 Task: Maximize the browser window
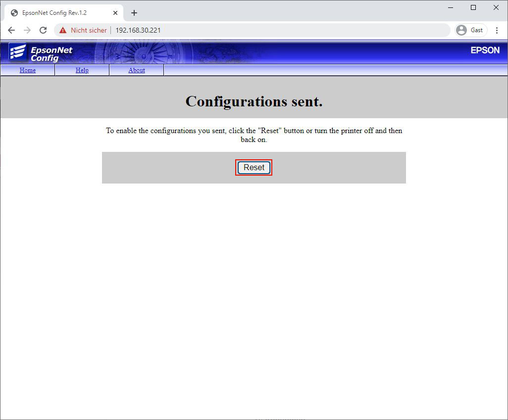pos(473,7)
